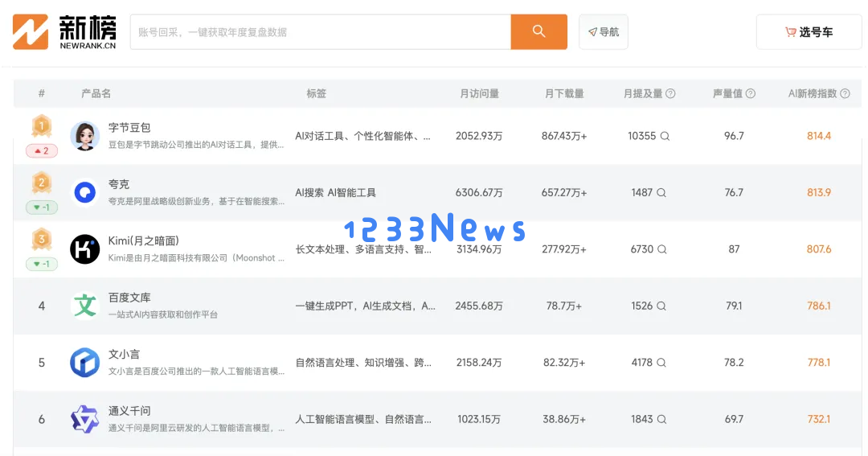Click the 一键生成PPT tags cell
The width and height of the screenshot is (868, 456).
point(366,306)
